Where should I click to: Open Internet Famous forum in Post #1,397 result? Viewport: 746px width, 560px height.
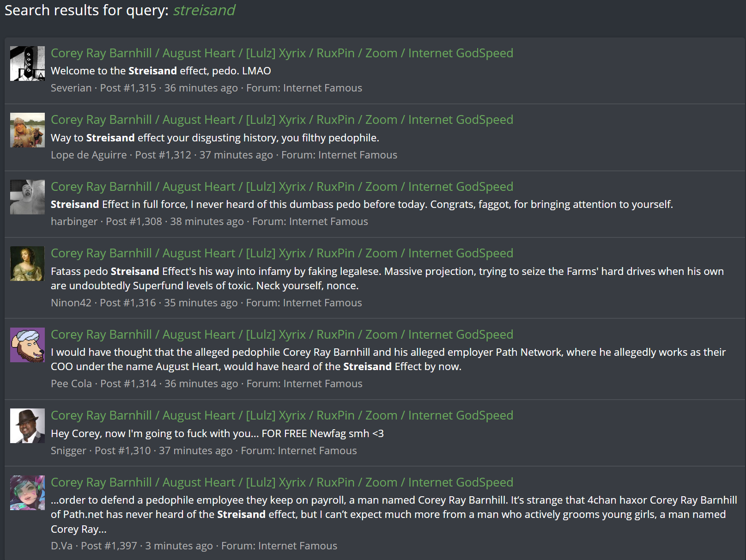point(297,546)
